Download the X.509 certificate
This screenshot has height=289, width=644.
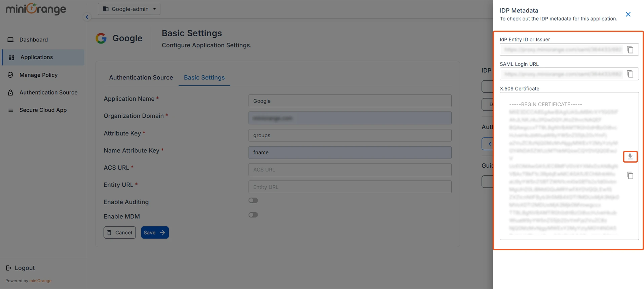(x=630, y=156)
